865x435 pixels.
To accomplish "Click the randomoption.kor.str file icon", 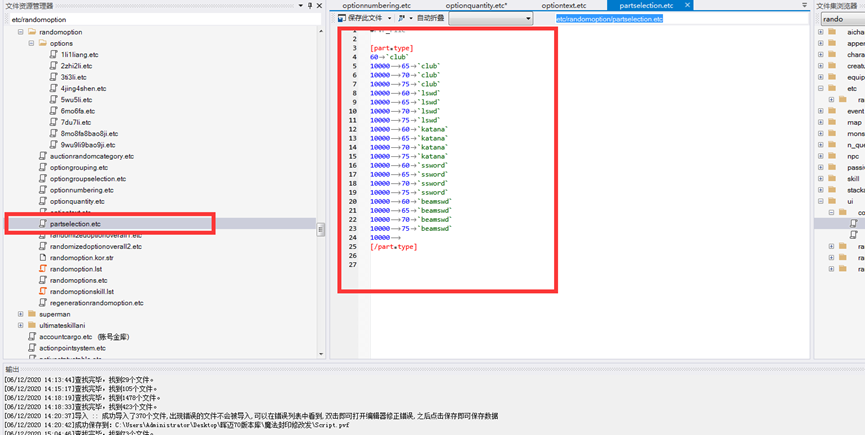I will 43,257.
